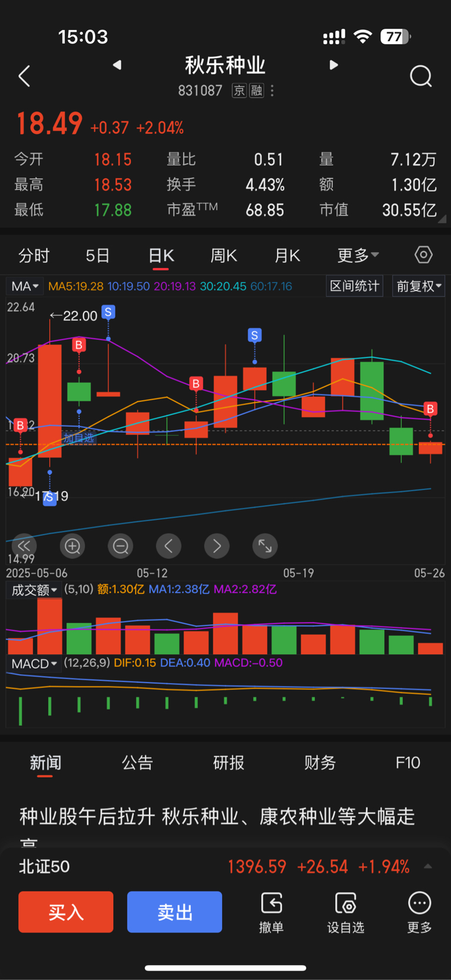Expand the 更多 period dropdown
Viewport: 451px width, 980px height.
(x=358, y=255)
